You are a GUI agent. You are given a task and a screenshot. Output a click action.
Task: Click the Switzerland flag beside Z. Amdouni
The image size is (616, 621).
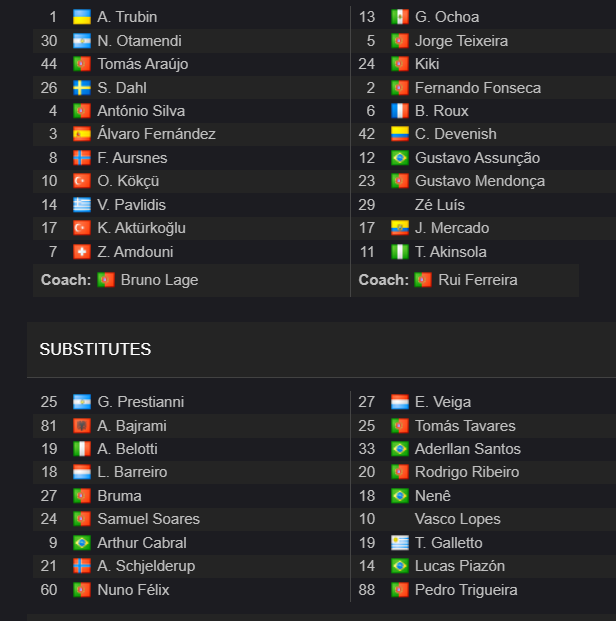point(82,252)
